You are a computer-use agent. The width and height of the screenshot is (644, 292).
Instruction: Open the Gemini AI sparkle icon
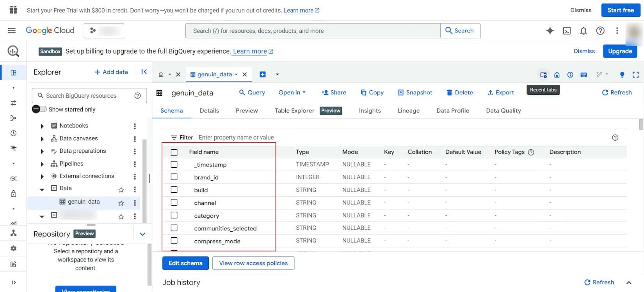[550, 30]
